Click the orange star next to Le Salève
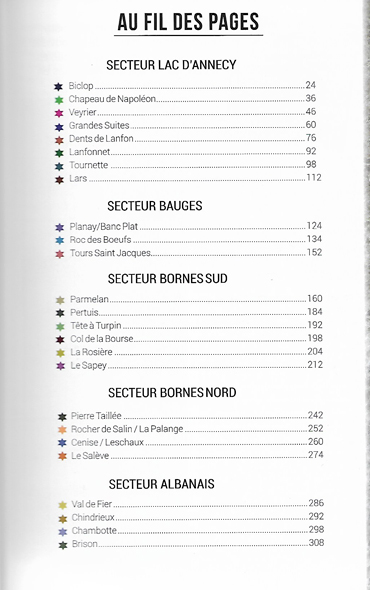This screenshot has width=370, height=590. pyautogui.click(x=62, y=456)
